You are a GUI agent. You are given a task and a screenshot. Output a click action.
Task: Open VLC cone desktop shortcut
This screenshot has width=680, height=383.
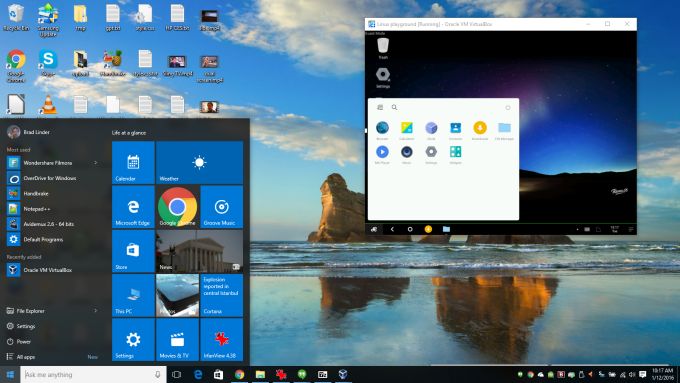point(48,105)
